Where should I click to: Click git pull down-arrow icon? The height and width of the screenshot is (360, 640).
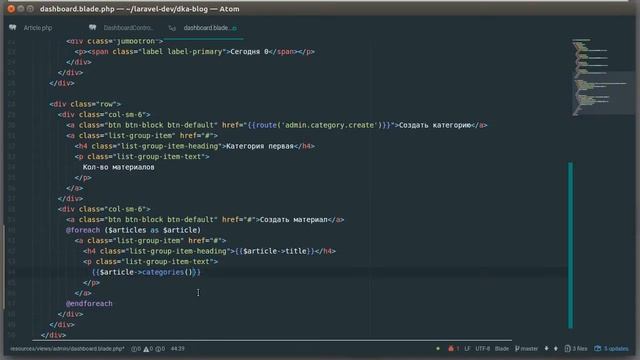[546, 349]
